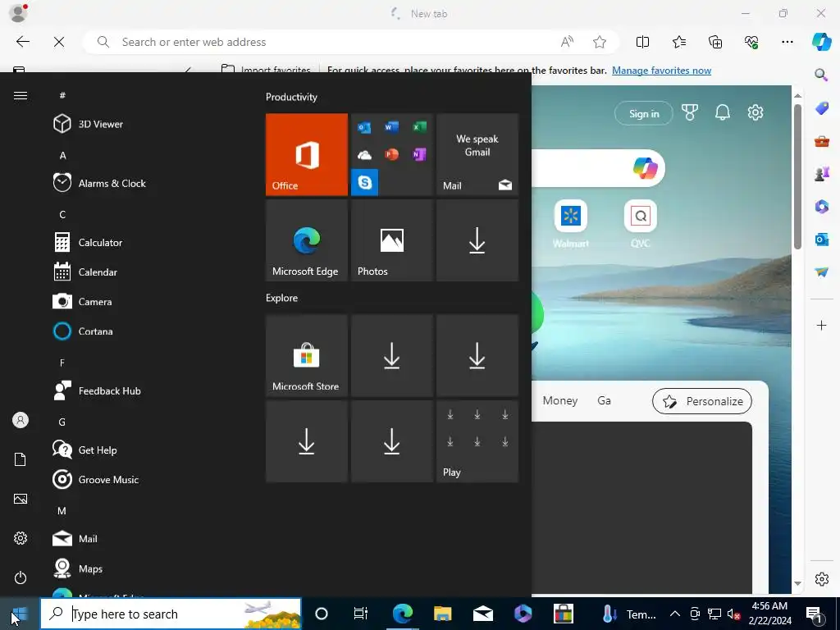840x630 pixels.
Task: Open the Photos tile
Action: coord(391,240)
